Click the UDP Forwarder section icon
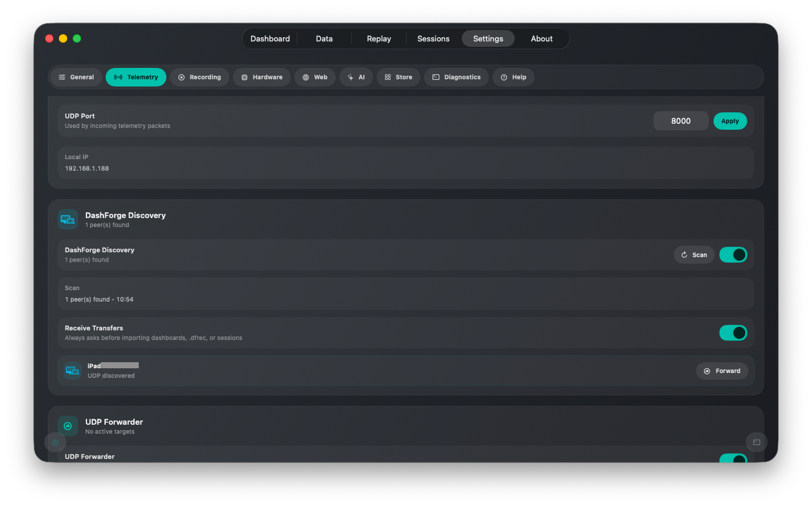The image size is (812, 507). [x=68, y=426]
